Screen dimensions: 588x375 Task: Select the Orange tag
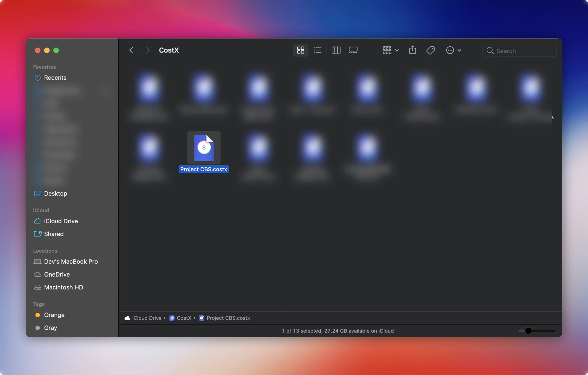54,315
